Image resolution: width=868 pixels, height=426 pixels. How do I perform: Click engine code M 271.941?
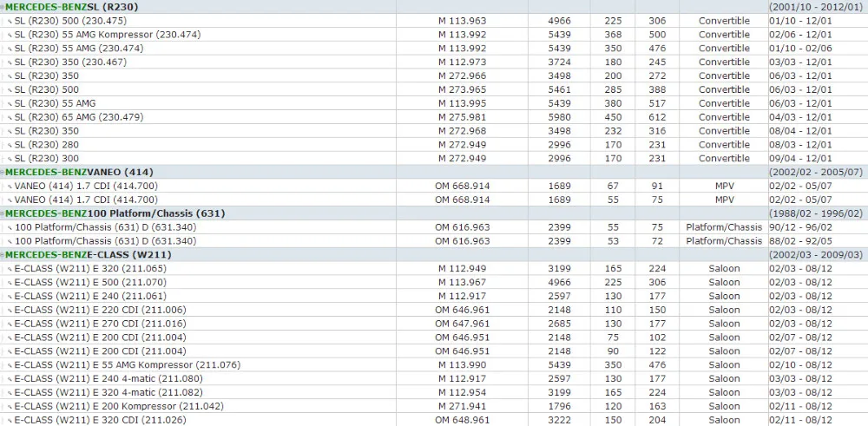pos(463,407)
